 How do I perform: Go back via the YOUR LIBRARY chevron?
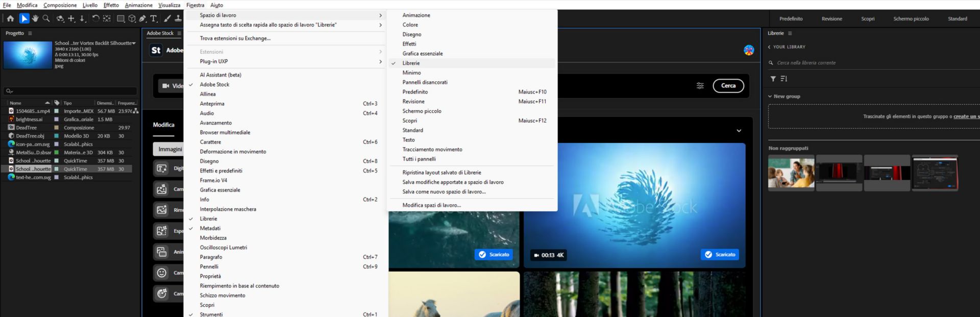click(x=769, y=47)
